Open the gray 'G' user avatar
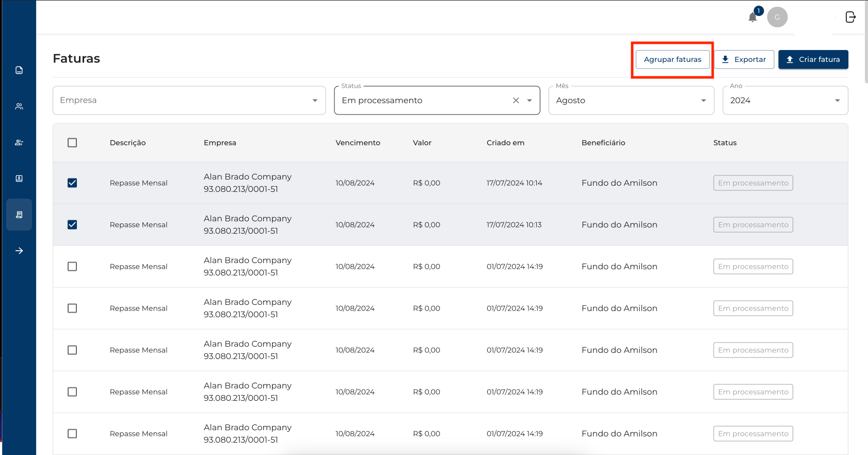 (x=777, y=17)
